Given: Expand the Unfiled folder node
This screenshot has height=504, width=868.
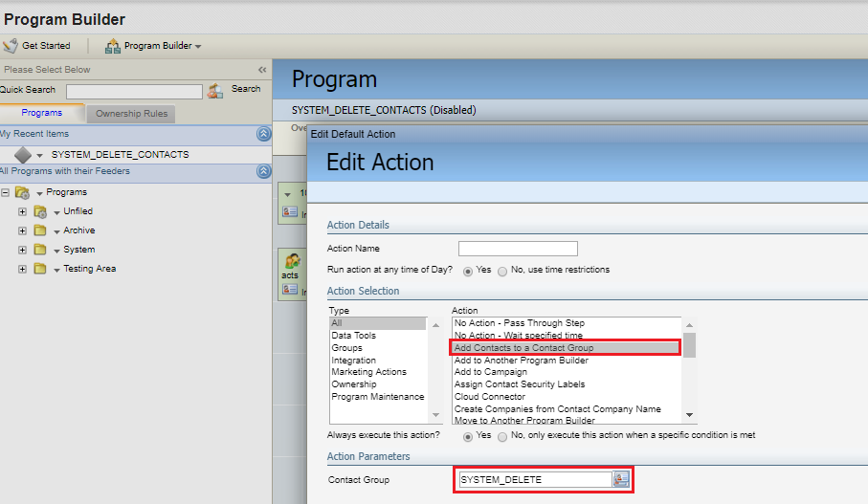Looking at the screenshot, I should (22, 212).
